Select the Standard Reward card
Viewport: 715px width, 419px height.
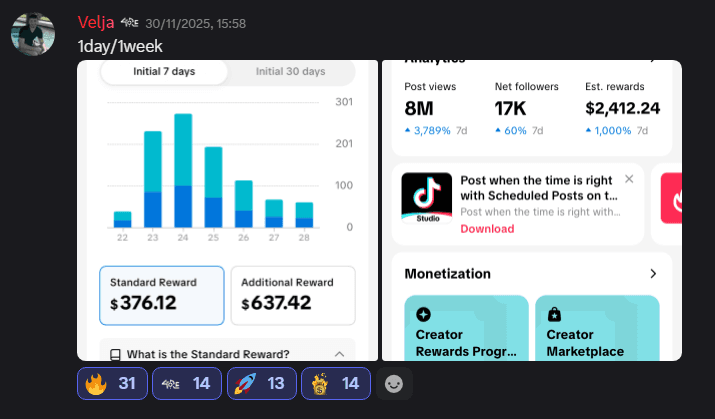[162, 295]
